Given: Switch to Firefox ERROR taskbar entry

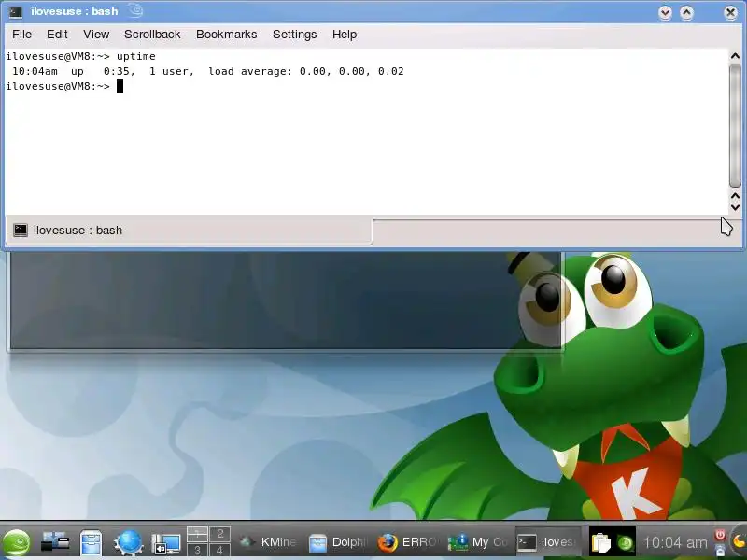Looking at the screenshot, I should (x=408, y=542).
